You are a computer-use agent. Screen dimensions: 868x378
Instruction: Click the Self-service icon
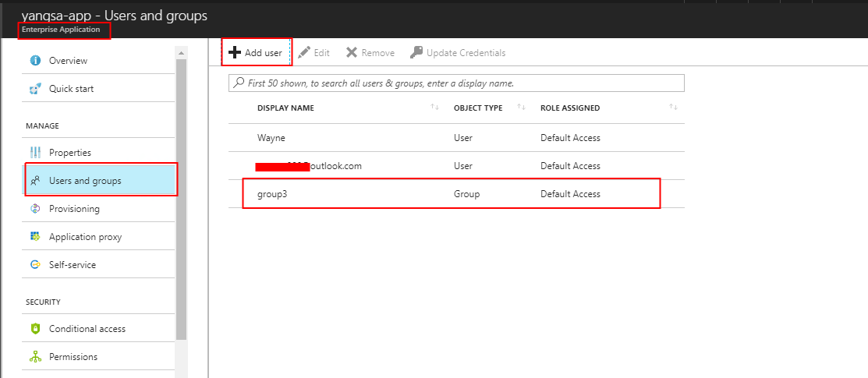coord(35,265)
